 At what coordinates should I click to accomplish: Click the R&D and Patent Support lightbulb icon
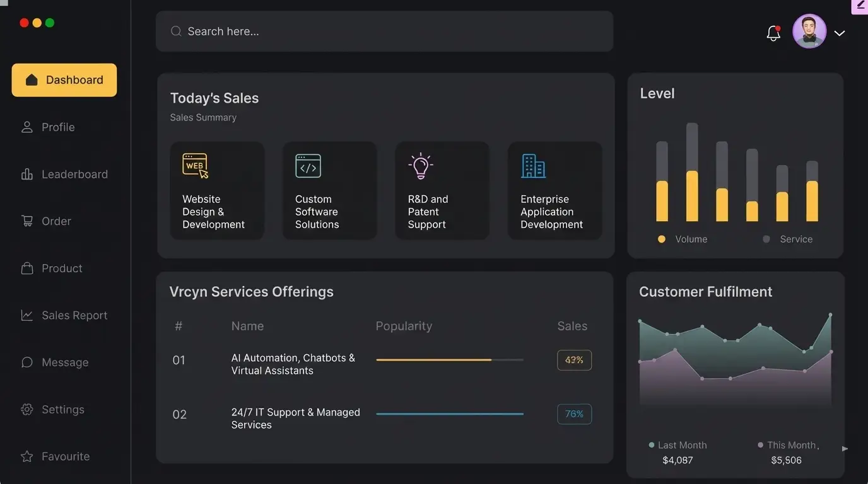pos(420,166)
